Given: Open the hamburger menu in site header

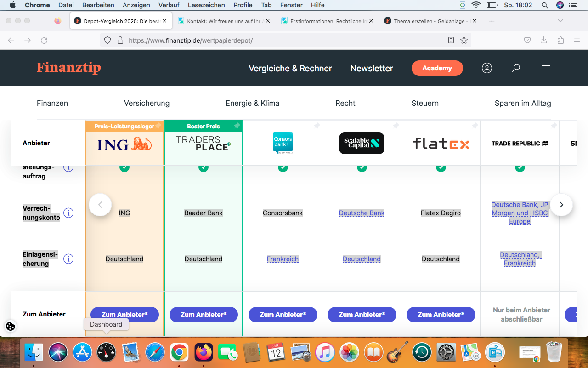Looking at the screenshot, I should 546,68.
